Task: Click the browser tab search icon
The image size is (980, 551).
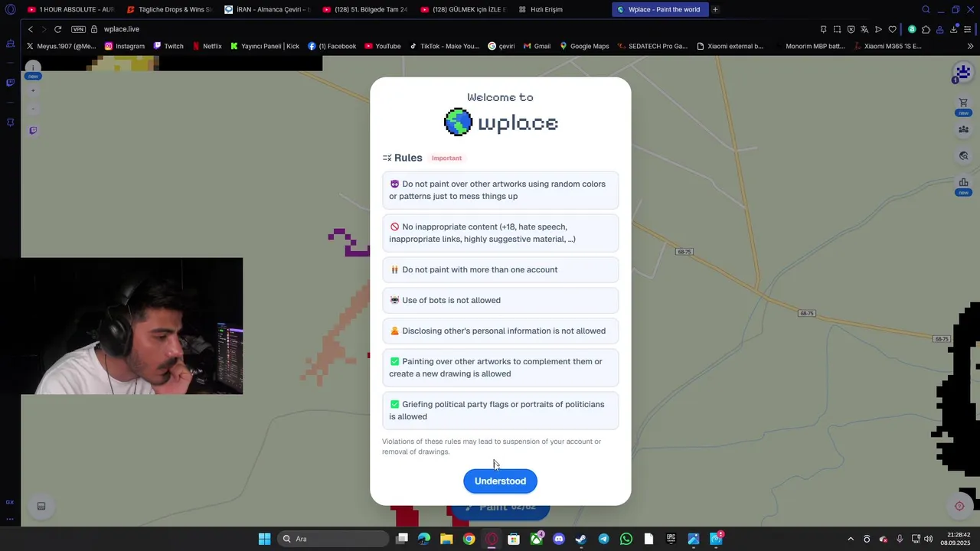Action: click(926, 9)
